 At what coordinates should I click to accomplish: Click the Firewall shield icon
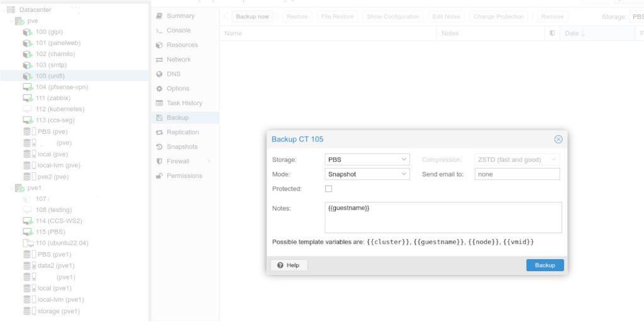[159, 162]
